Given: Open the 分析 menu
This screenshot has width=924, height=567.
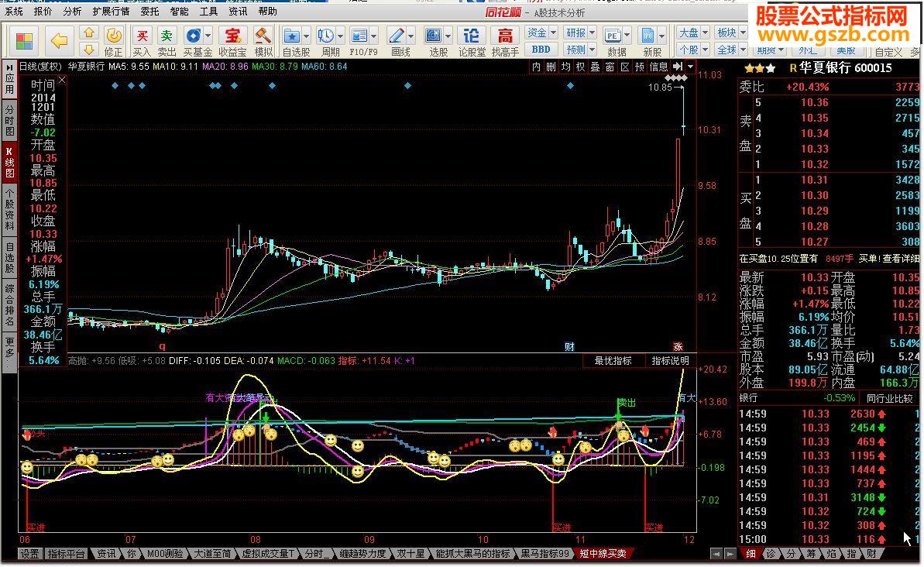Looking at the screenshot, I should click(72, 11).
